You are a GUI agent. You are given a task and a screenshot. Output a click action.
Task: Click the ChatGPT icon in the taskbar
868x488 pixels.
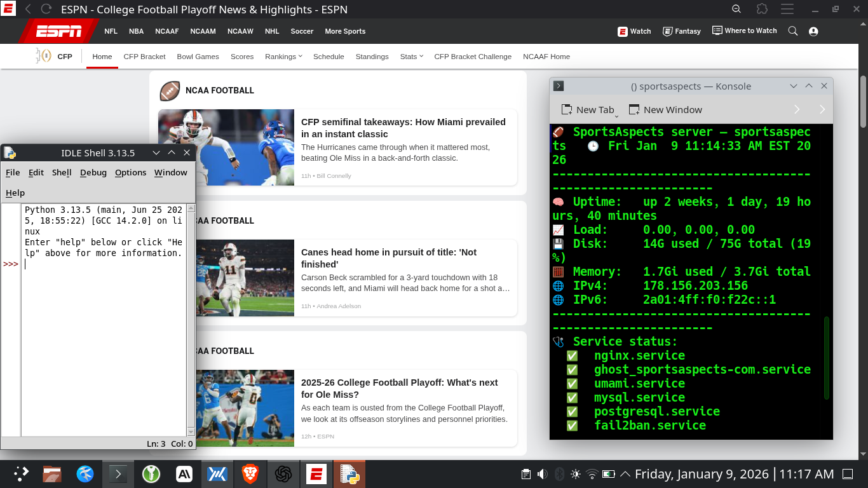tap(283, 474)
